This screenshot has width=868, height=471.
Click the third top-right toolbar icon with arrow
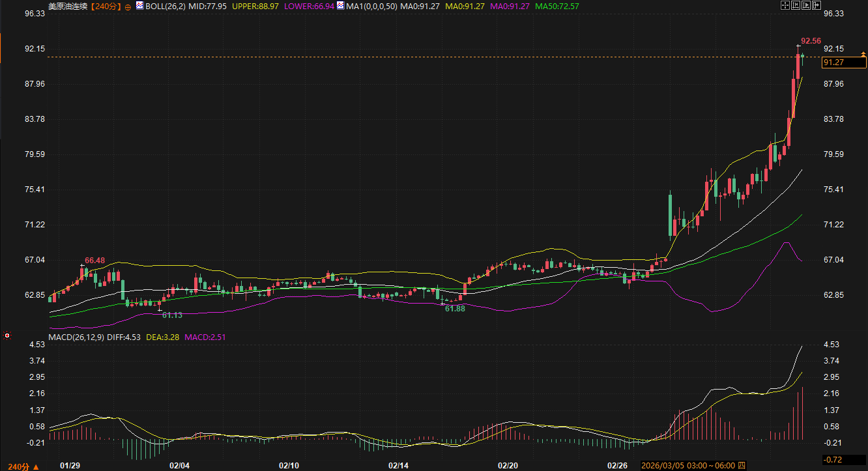pos(805,6)
